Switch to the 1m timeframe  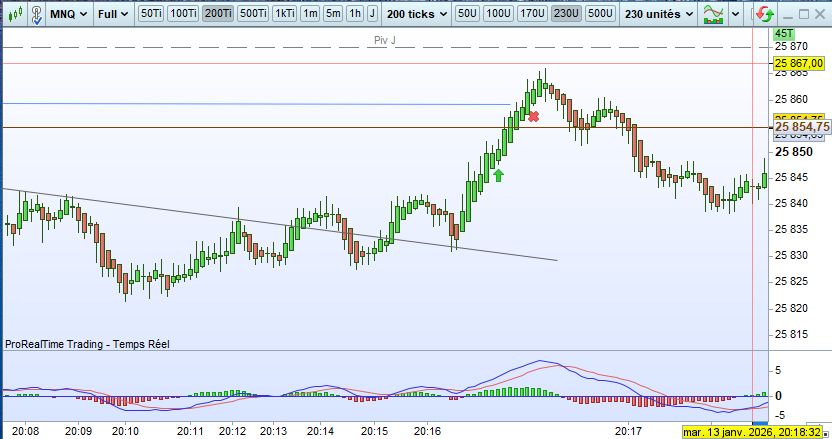point(310,13)
